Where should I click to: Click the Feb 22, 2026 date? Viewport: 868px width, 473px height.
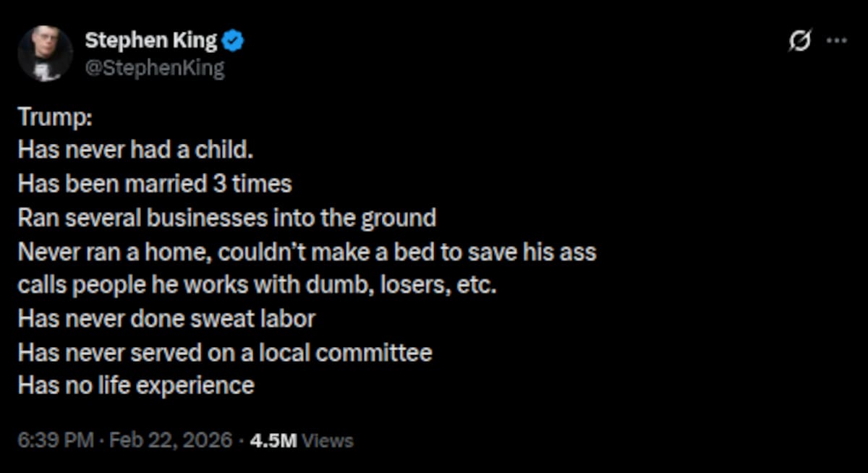coord(171,440)
